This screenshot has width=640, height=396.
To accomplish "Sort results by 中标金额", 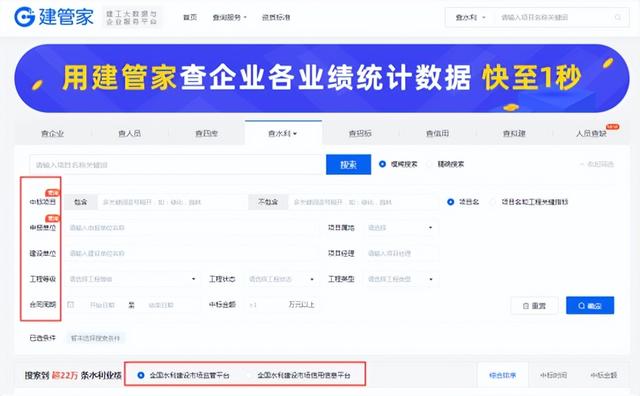I will (603, 375).
